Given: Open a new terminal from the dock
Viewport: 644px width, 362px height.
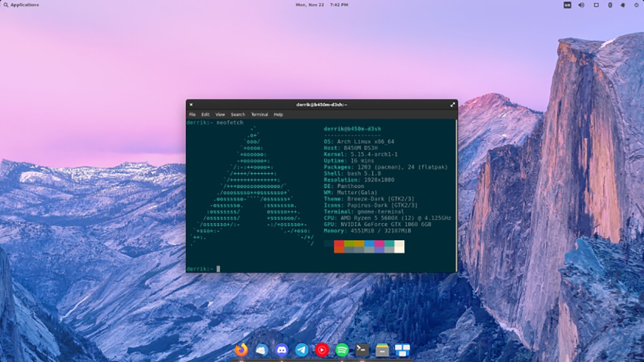Looking at the screenshot, I should point(361,350).
